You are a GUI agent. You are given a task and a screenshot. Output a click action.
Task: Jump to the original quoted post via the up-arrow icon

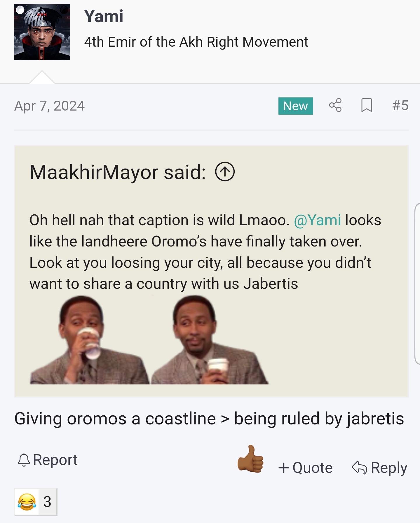pos(225,172)
